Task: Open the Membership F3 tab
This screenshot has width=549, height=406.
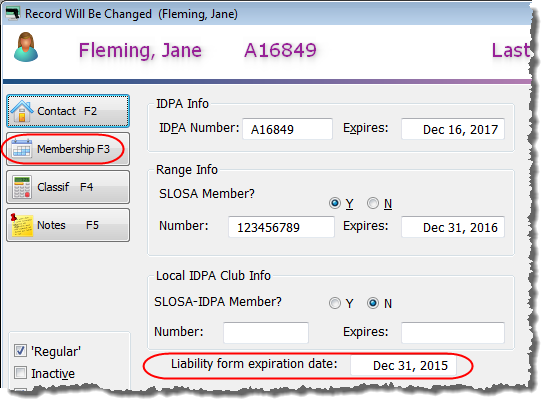Action: pyautogui.click(x=68, y=149)
